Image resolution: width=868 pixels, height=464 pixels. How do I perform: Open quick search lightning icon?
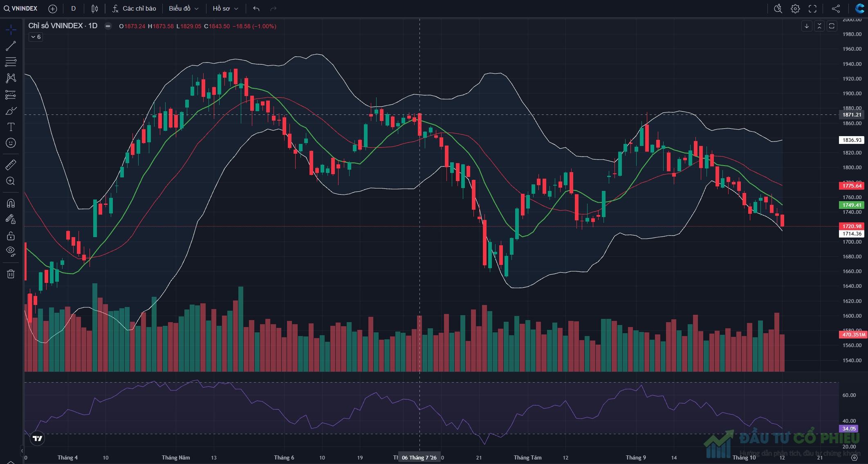778,9
